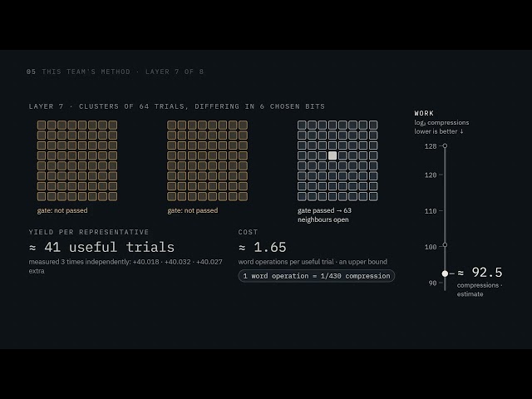Click the 'LAYER 7 · CLUSTERS OF 64 TRIALS' title

coord(176,106)
